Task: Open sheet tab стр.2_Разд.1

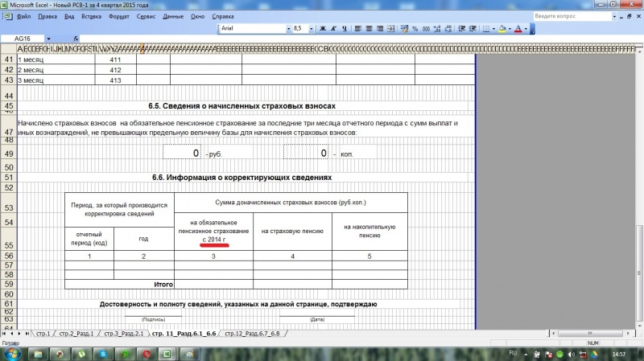Action: [x=76, y=333]
